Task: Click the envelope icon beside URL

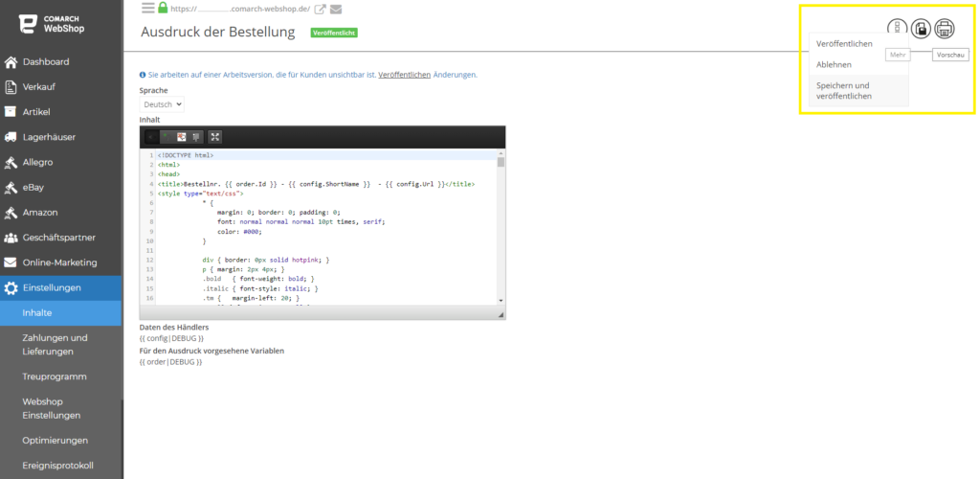Action: [336, 10]
